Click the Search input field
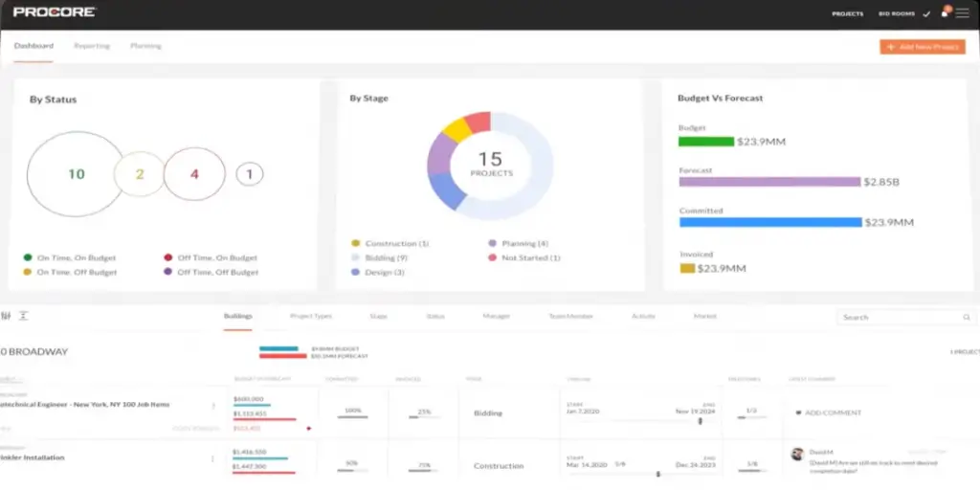This screenshot has height=490, width=980. 898,317
